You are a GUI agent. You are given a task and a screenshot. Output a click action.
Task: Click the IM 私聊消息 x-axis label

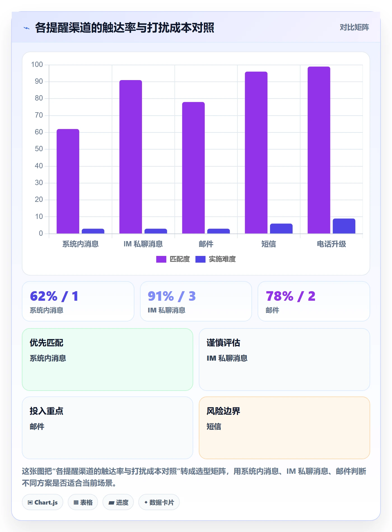[143, 244]
